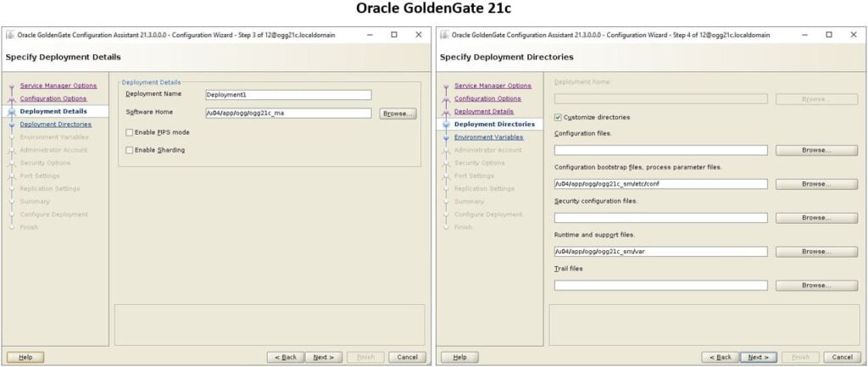Enable FIPS mode checkbox
Image resolution: width=868 pixels, height=367 pixels.
[129, 132]
